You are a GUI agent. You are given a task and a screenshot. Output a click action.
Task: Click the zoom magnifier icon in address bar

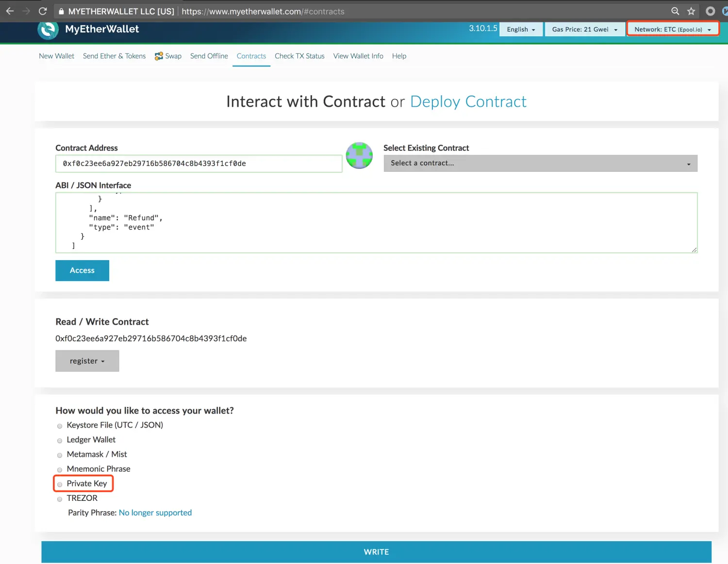pos(675,11)
